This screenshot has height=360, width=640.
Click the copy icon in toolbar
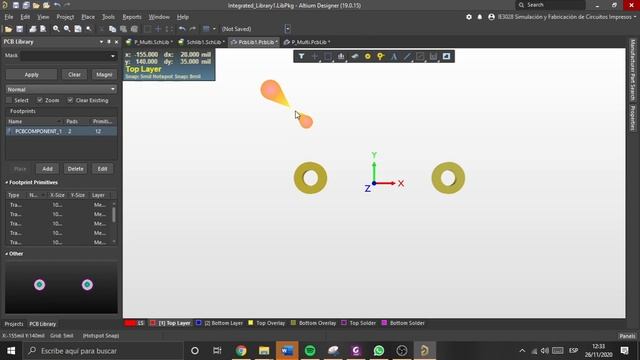[112, 29]
